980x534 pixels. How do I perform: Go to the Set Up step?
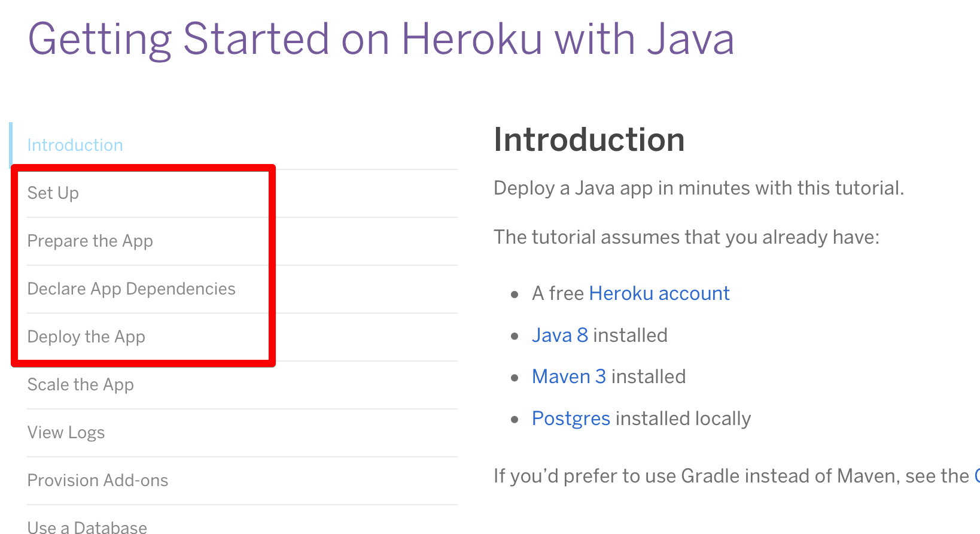click(x=53, y=193)
